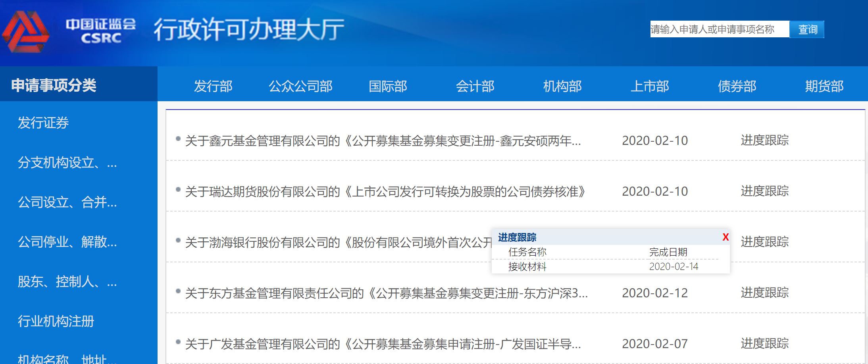
Task: Click the 申请事项分类 sidebar header
Action: coord(54,85)
